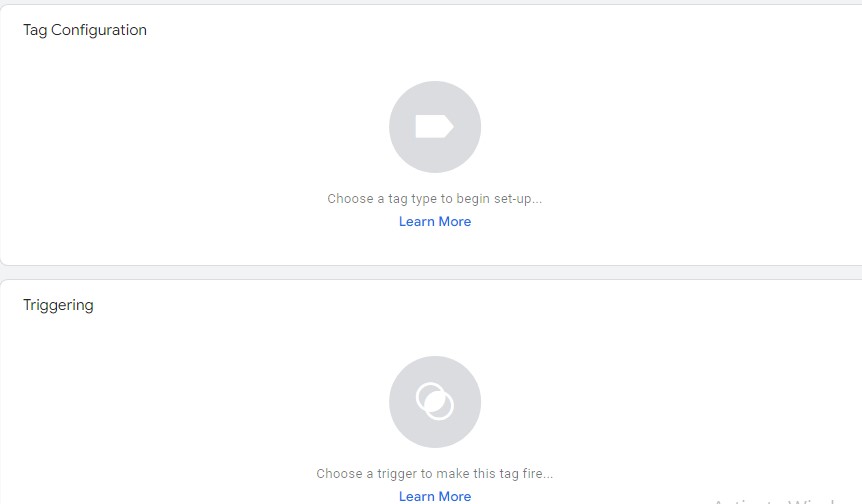Click 'Choose a trigger to make this tag fire' text
The height and width of the screenshot is (504, 862).
[434, 474]
